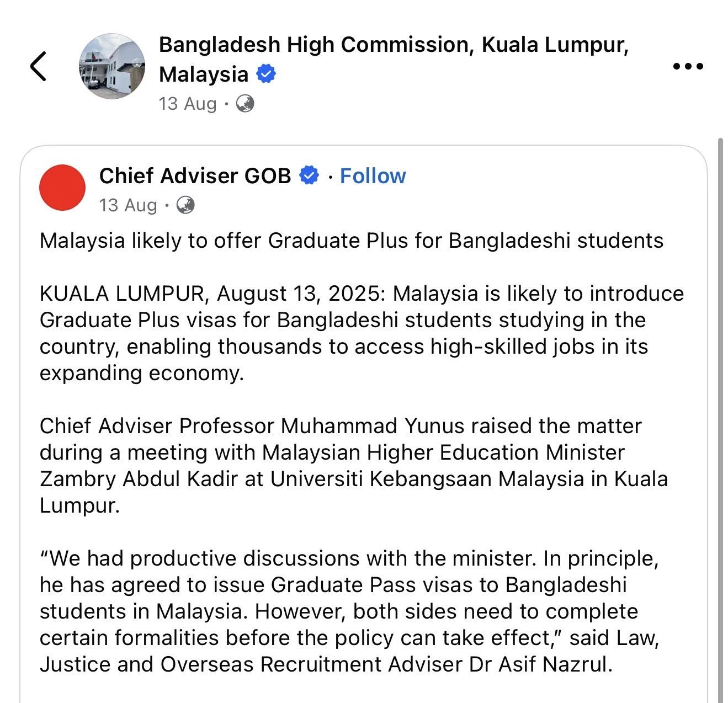728x703 pixels.
Task: Click the verified badge beside Chief Adviser GOB
Action: [309, 175]
